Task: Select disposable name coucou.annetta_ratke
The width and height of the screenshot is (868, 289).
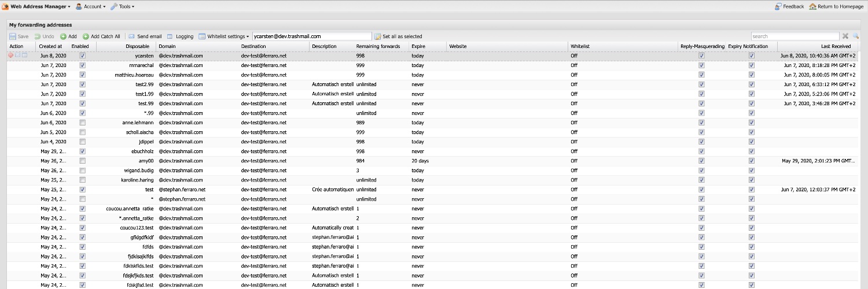Action: (130, 209)
